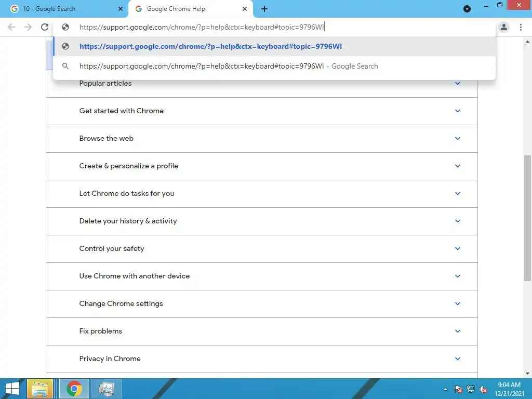
Task: Choose the Google Search suggestion row
Action: [274, 66]
